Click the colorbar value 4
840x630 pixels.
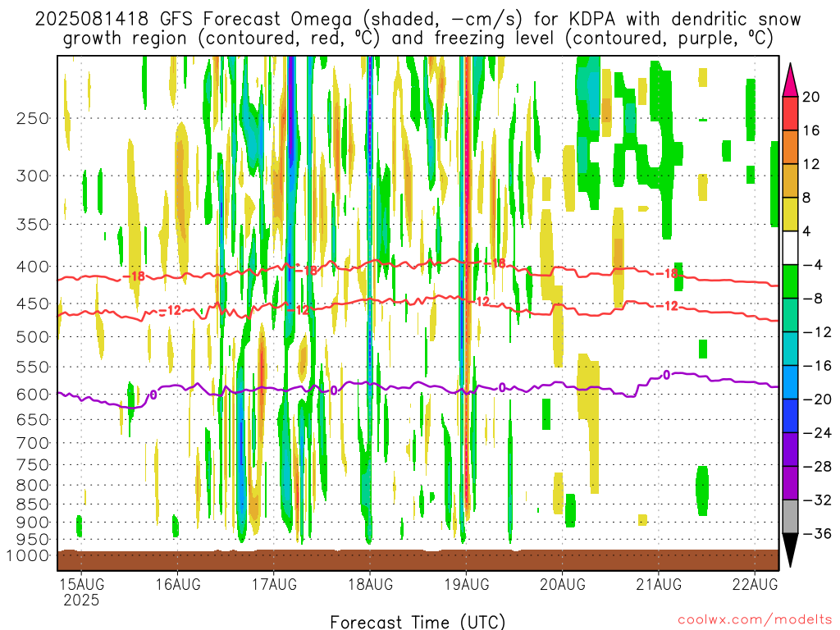(x=807, y=231)
